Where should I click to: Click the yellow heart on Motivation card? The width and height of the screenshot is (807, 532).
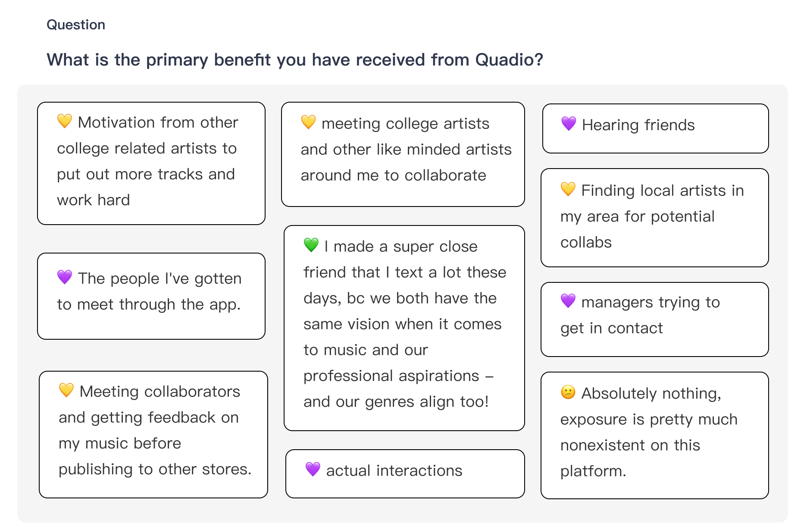click(65, 121)
